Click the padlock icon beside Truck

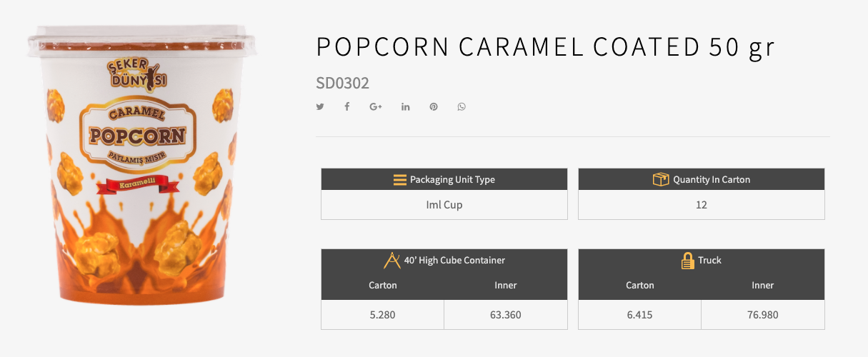tap(687, 260)
